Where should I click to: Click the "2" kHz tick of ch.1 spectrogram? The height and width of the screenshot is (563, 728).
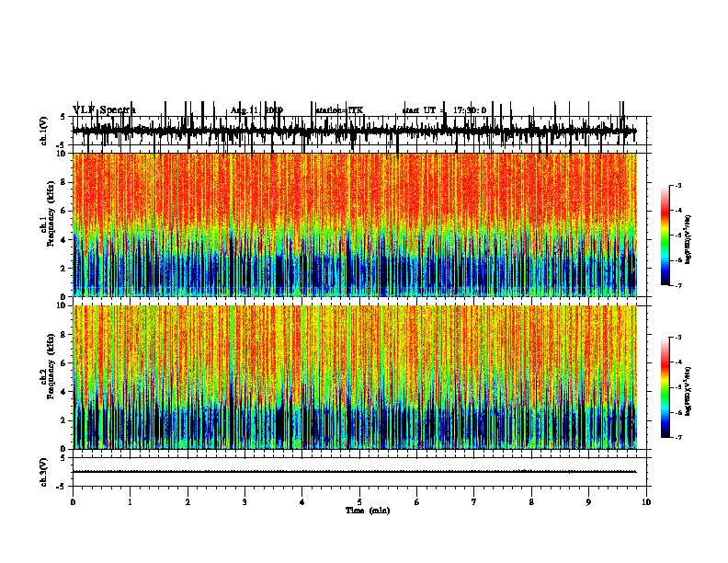[x=63, y=268]
